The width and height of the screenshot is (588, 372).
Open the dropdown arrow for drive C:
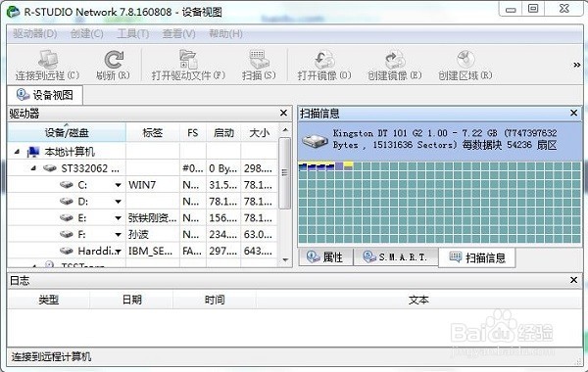[119, 185]
